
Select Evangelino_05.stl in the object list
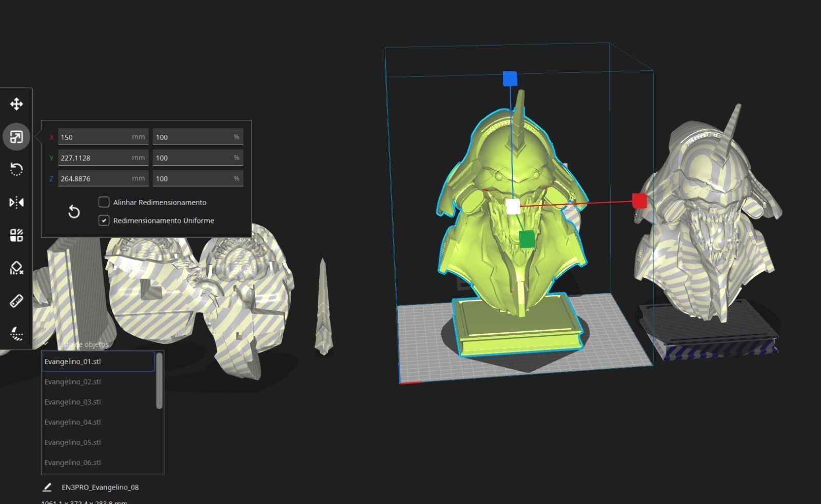click(98, 442)
